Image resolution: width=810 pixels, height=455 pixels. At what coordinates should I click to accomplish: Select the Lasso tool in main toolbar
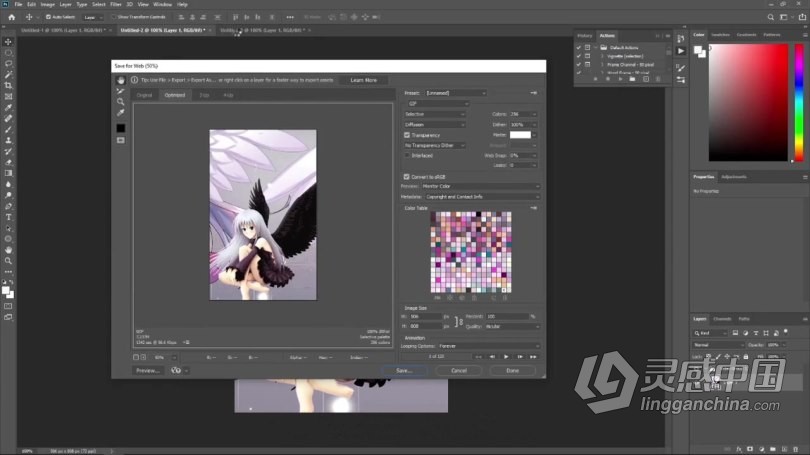[x=8, y=64]
